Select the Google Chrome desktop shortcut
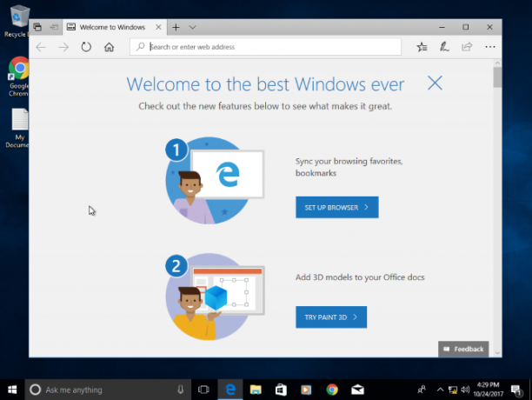 [18, 77]
